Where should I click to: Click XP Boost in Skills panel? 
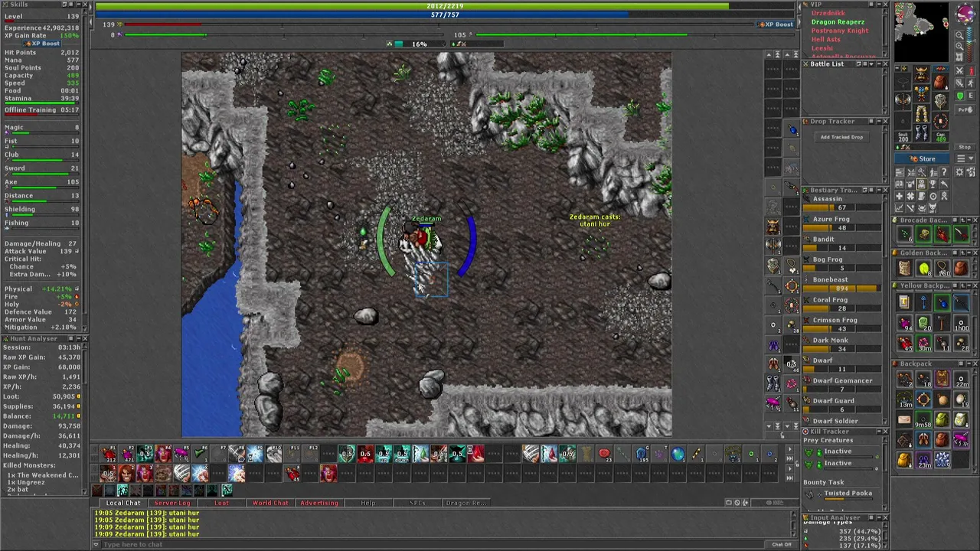click(42, 44)
